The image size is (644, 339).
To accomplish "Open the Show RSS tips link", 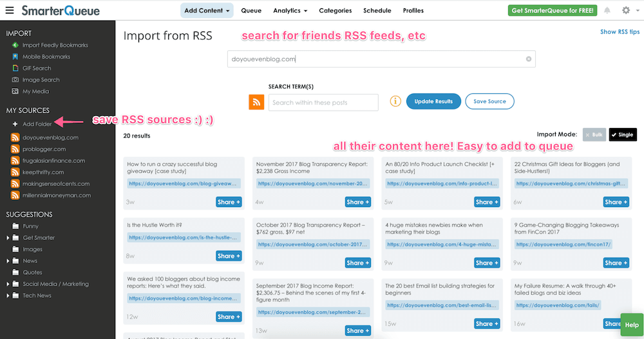I will tap(620, 32).
